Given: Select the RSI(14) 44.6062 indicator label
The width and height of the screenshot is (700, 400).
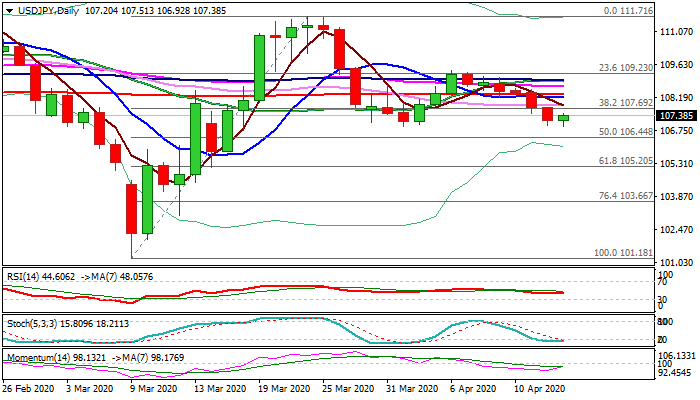Looking at the screenshot, I should (41, 277).
